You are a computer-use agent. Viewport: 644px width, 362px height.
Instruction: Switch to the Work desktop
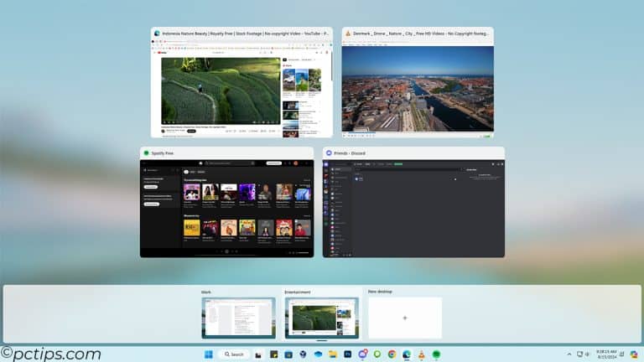238,317
